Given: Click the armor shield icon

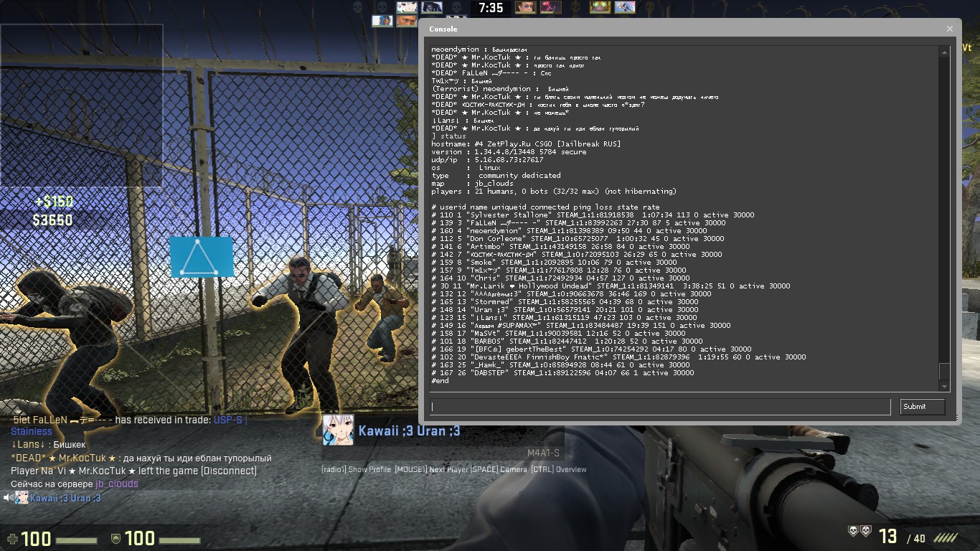Looking at the screenshot, I should [116, 538].
